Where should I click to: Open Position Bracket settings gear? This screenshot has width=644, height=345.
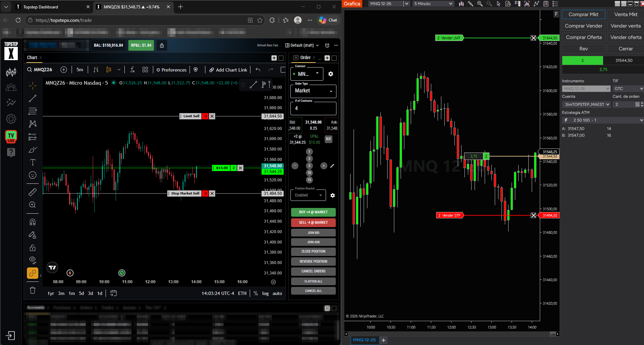click(x=332, y=195)
